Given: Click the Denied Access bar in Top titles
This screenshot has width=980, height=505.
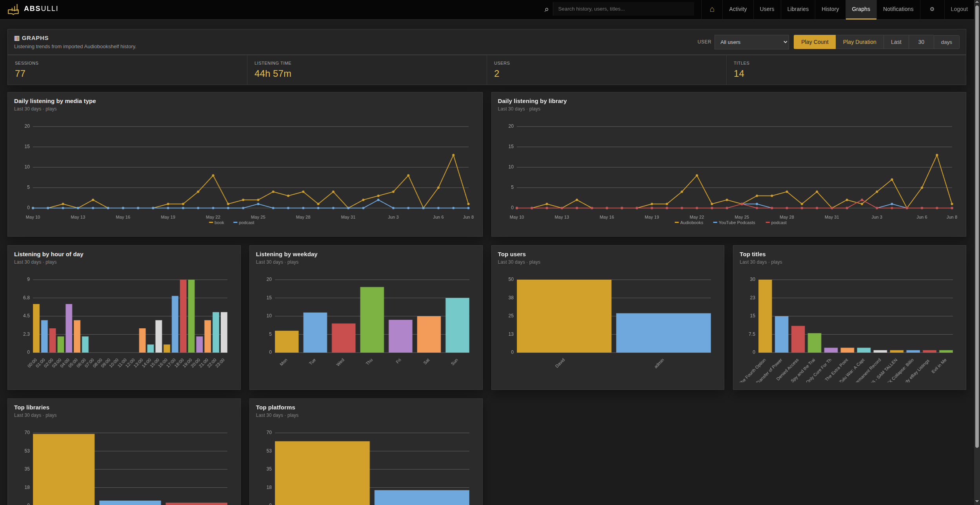Looking at the screenshot, I should tap(798, 339).
